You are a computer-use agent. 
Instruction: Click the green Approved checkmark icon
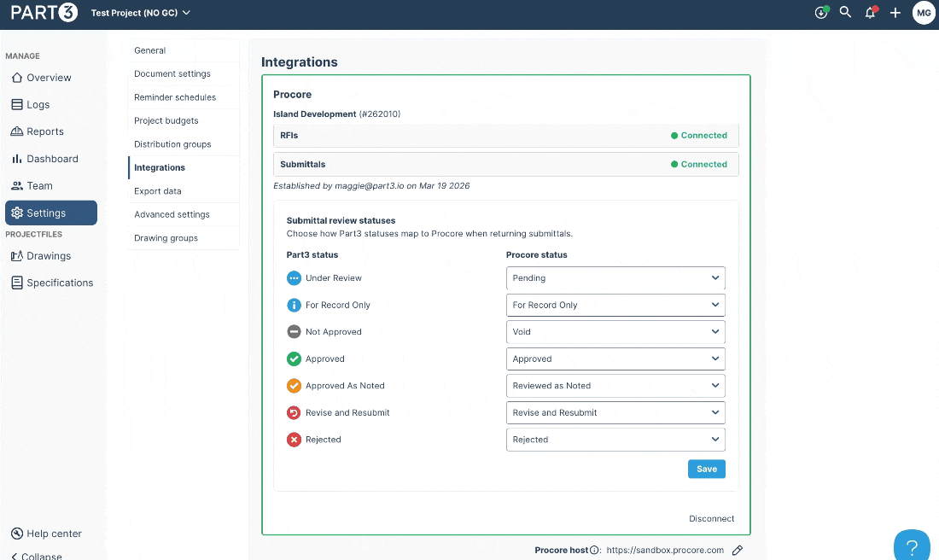pos(294,359)
